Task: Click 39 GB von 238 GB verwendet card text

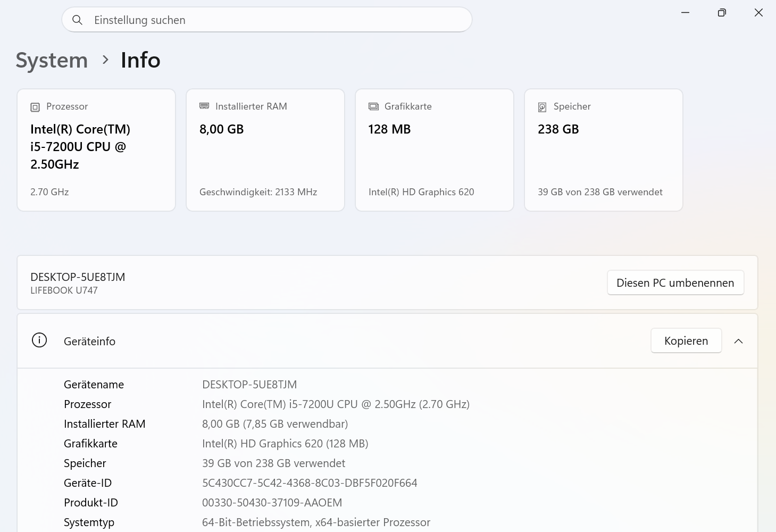Action: coord(600,192)
